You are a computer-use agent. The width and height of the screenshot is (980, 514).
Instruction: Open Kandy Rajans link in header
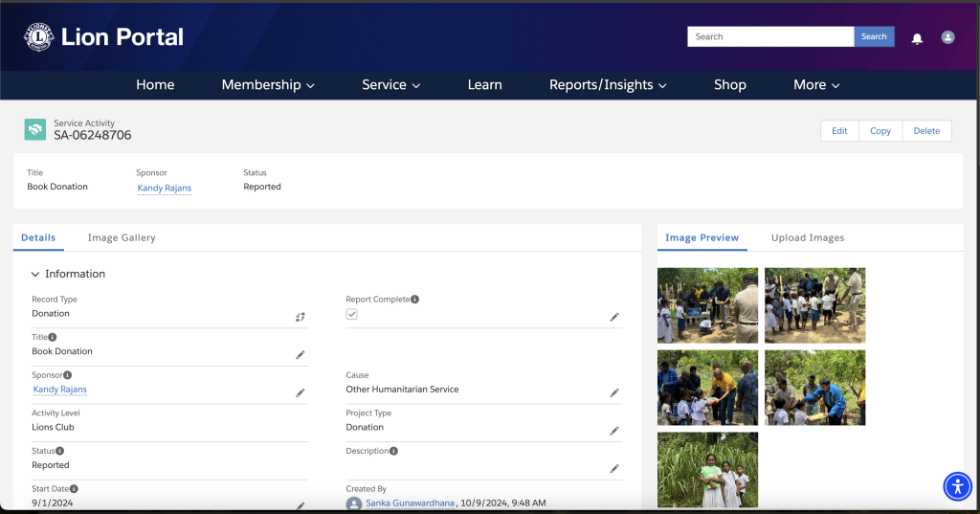click(x=165, y=188)
